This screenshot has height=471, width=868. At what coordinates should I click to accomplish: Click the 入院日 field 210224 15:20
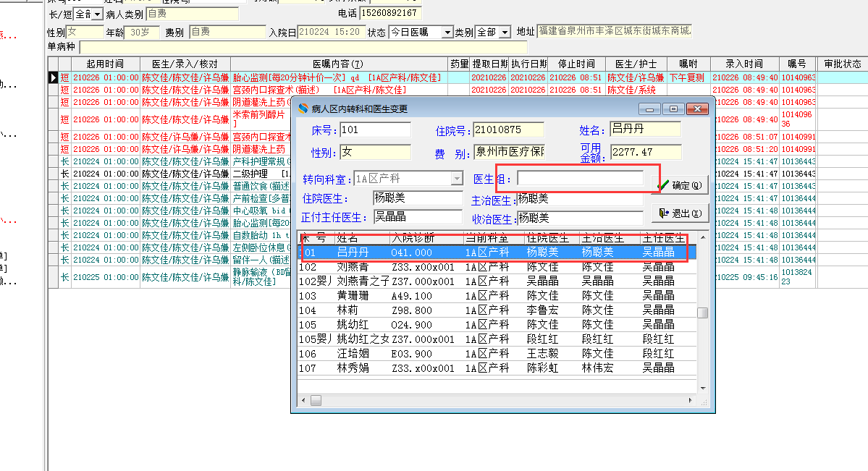(x=332, y=32)
